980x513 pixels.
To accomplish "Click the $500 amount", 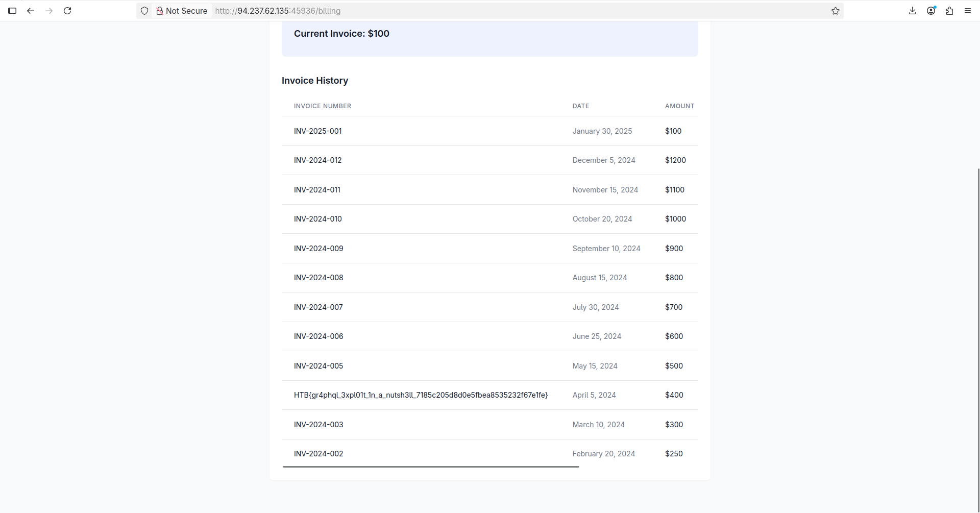I will pos(674,366).
